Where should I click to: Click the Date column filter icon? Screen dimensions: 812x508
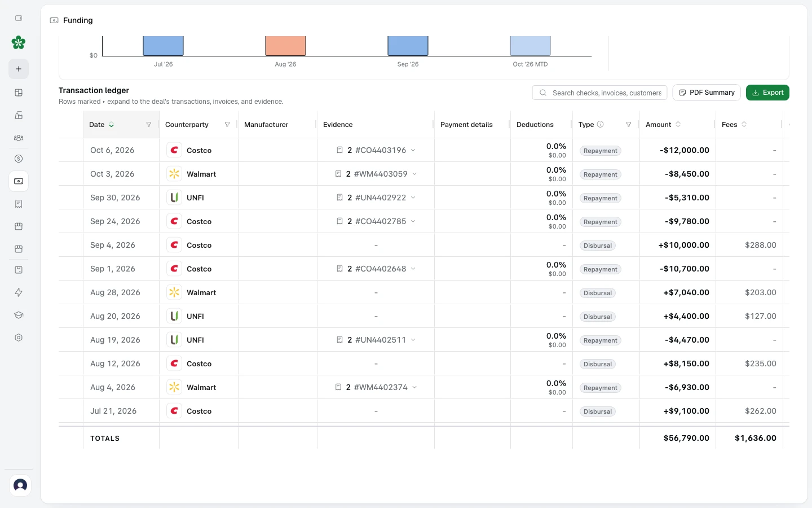[x=149, y=125]
